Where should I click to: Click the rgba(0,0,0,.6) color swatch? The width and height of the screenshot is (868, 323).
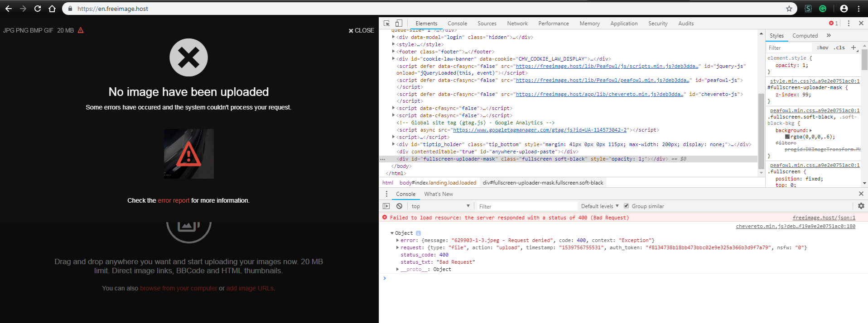click(x=787, y=137)
